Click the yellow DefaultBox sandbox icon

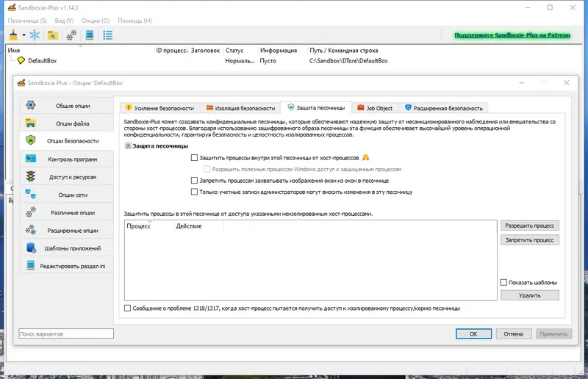pos(21,60)
